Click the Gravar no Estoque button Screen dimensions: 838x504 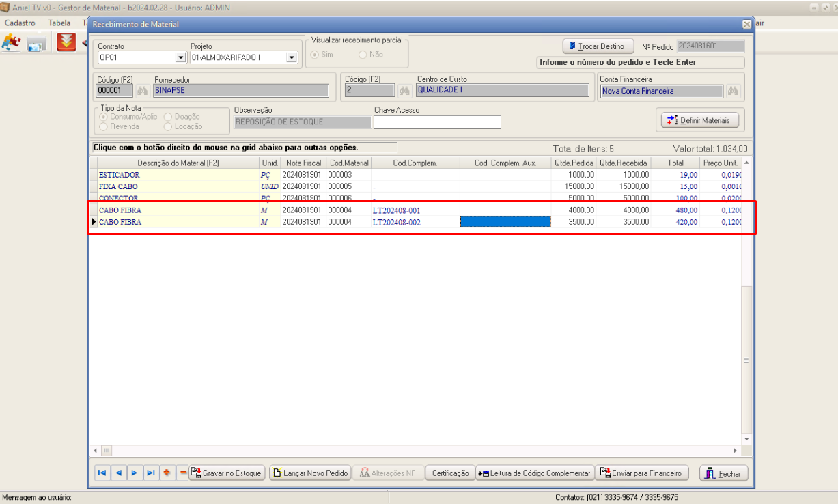(226, 473)
